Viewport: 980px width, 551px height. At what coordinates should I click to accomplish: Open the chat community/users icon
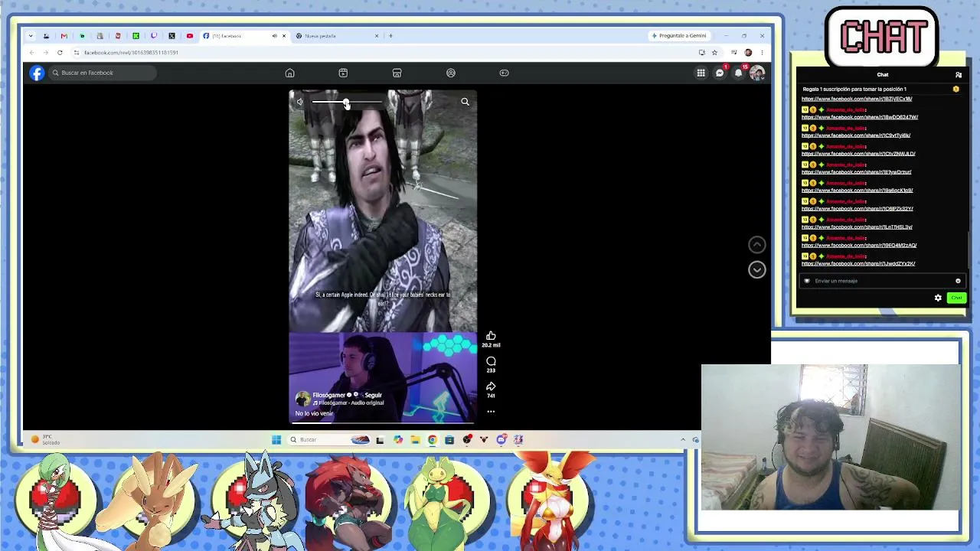(x=958, y=75)
